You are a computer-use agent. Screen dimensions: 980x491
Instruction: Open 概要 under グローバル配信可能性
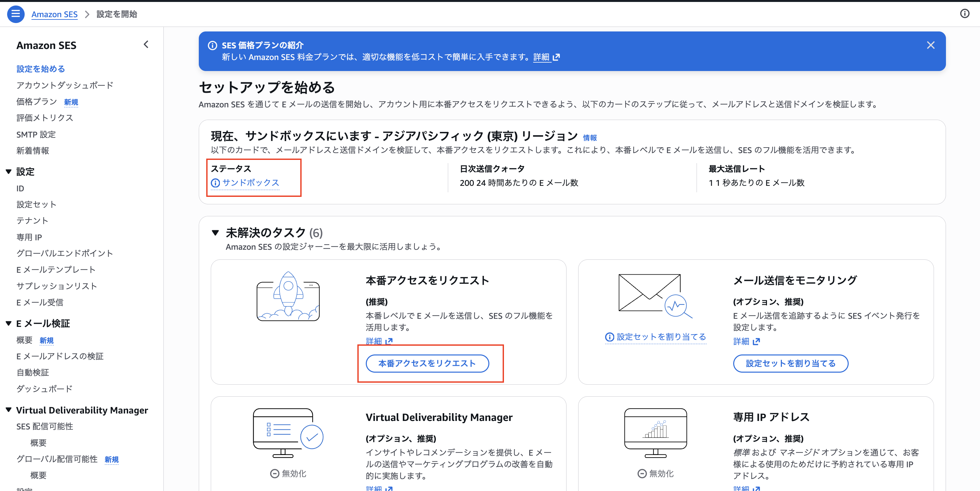pos(38,475)
